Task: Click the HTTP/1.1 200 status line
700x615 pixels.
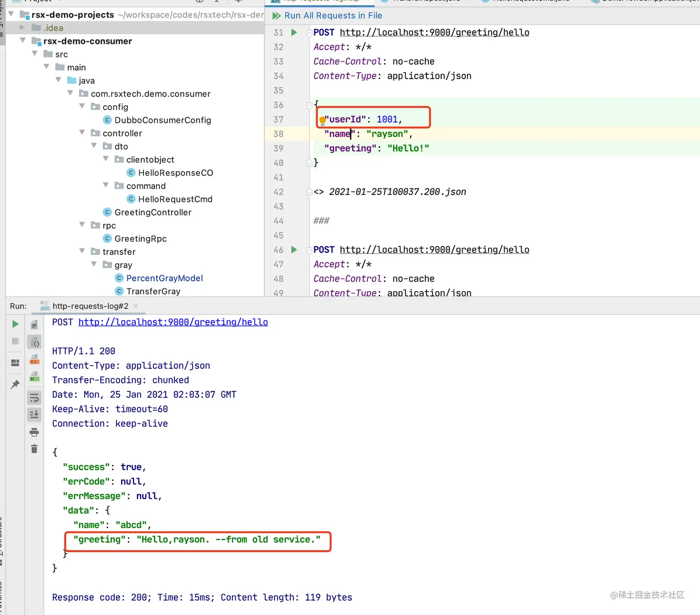Action: point(84,351)
